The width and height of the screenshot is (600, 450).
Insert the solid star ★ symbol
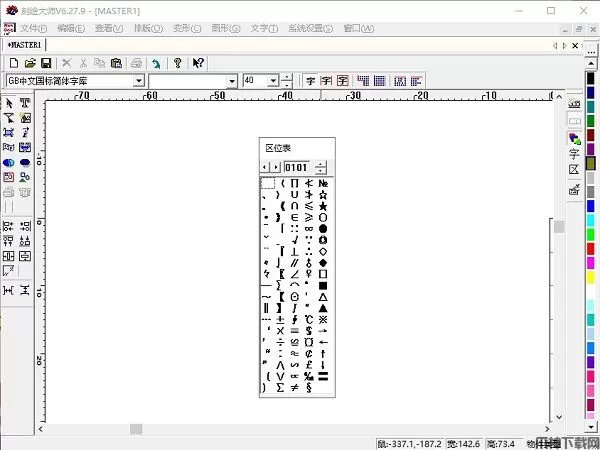[323, 207]
